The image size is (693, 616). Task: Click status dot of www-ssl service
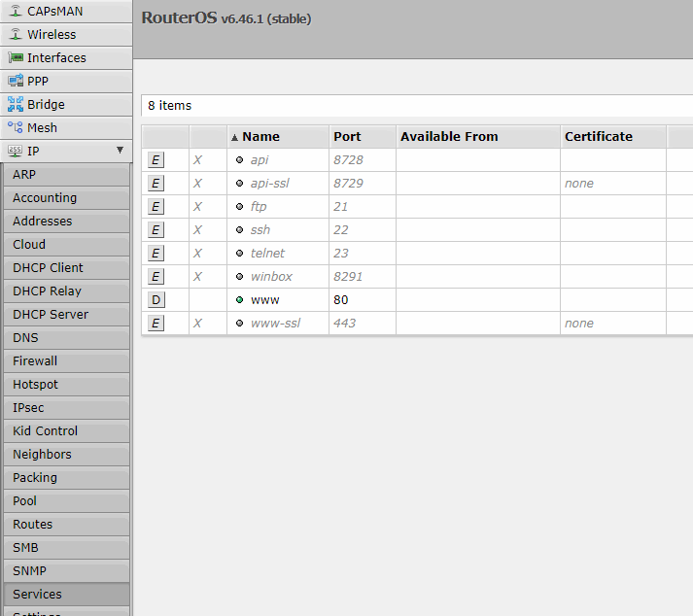click(239, 323)
